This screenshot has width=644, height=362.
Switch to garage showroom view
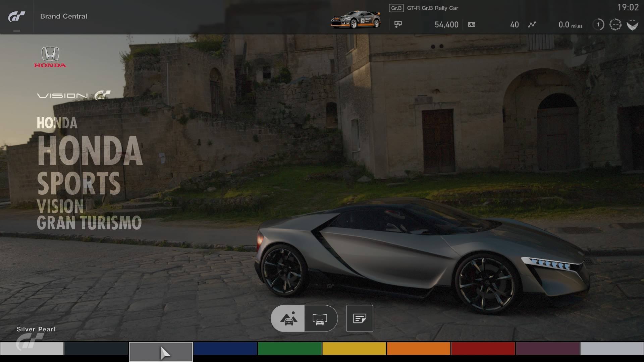pos(320,318)
